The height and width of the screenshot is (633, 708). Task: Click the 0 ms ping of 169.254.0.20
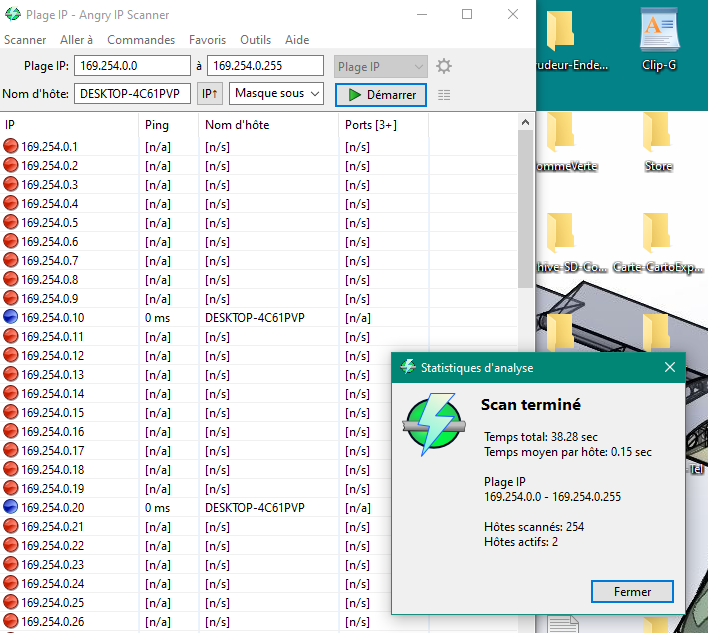tap(157, 508)
